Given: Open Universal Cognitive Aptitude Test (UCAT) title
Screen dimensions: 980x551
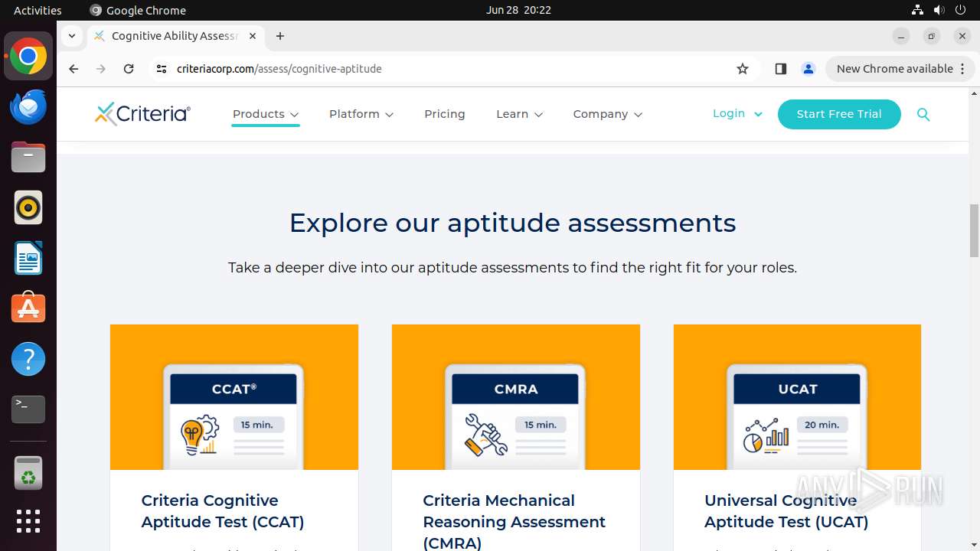Looking at the screenshot, I should point(786,511).
